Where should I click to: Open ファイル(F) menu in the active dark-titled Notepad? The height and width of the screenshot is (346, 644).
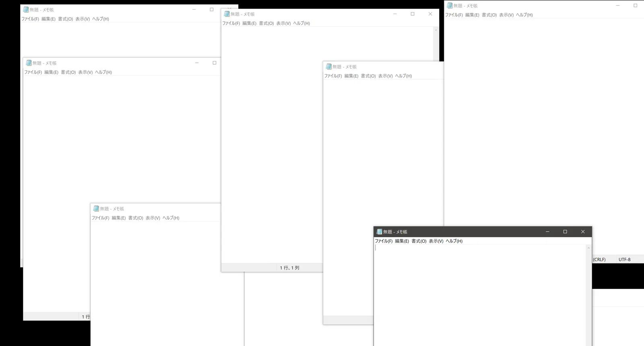(384, 241)
